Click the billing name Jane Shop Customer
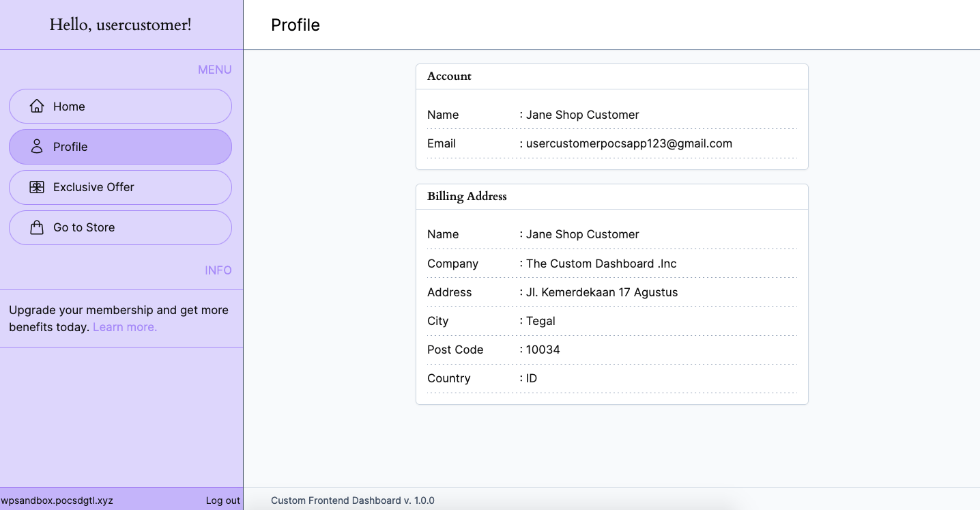The width and height of the screenshot is (980, 510). click(583, 234)
